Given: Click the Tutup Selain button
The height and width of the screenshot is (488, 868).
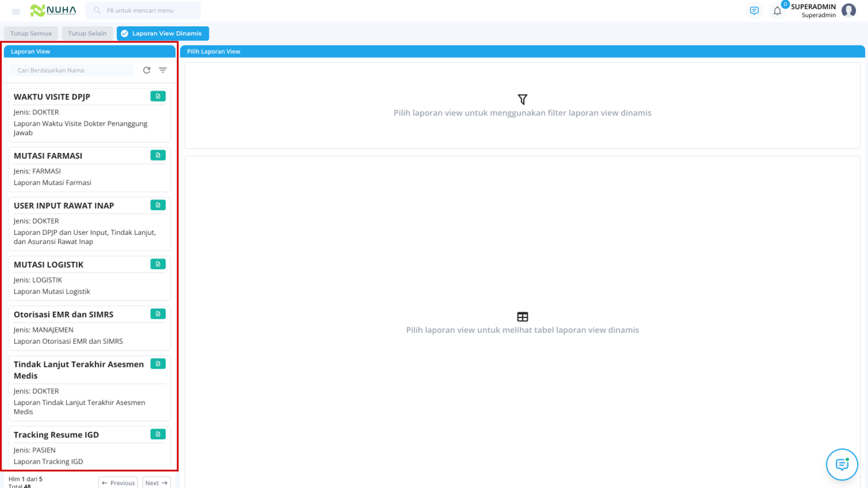Looking at the screenshot, I should pyautogui.click(x=87, y=34).
